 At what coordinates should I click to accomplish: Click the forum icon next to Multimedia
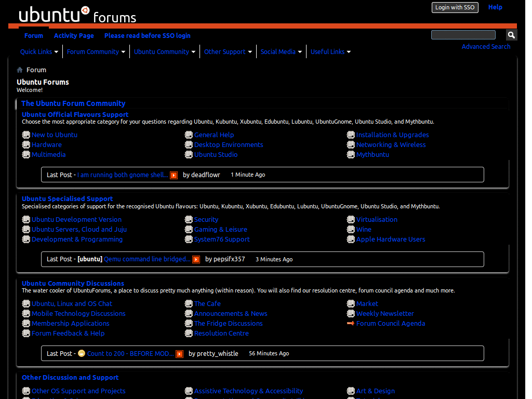(26, 154)
